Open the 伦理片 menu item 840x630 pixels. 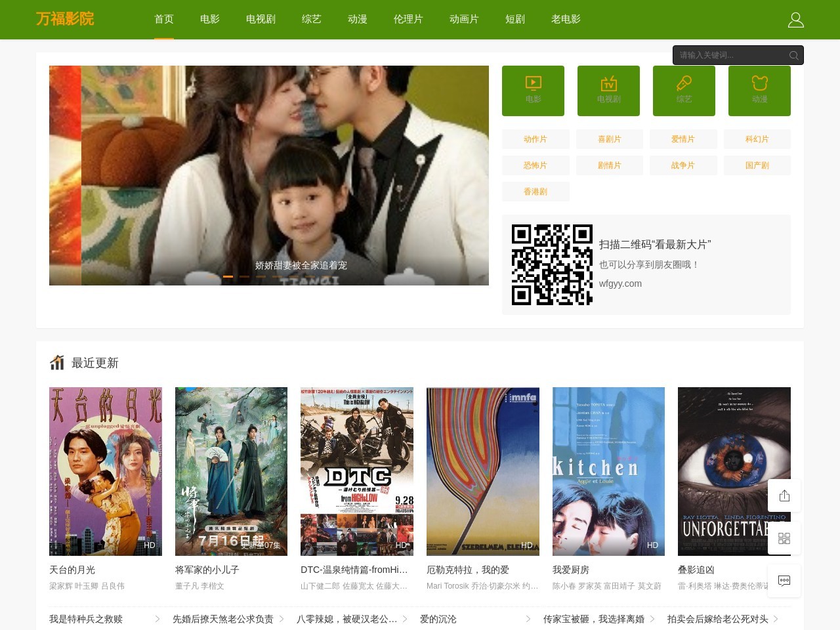[408, 19]
